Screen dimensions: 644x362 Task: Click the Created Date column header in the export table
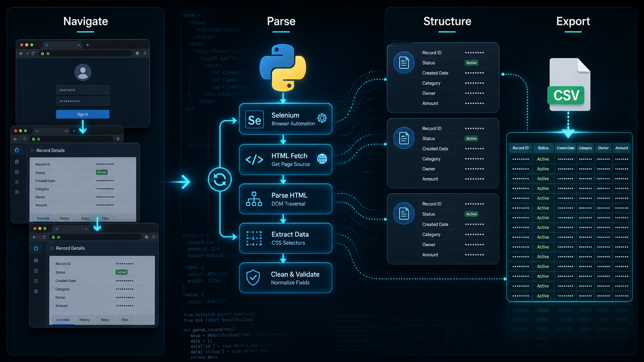coord(565,148)
